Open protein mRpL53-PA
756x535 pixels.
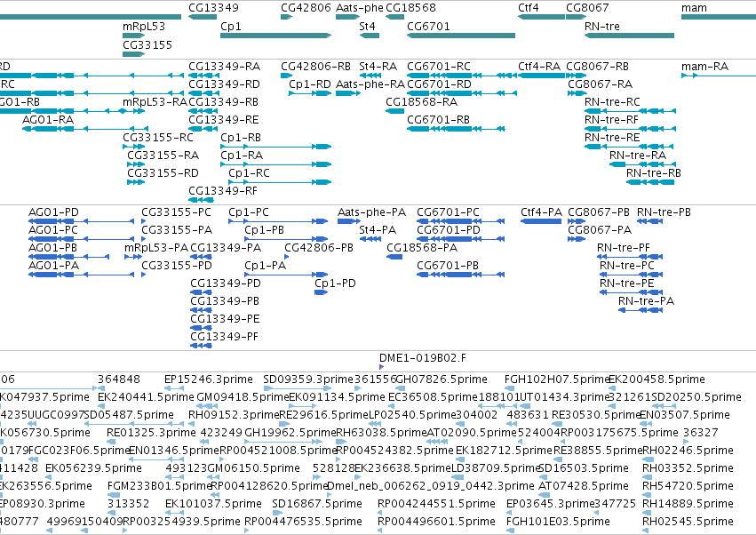(x=156, y=248)
